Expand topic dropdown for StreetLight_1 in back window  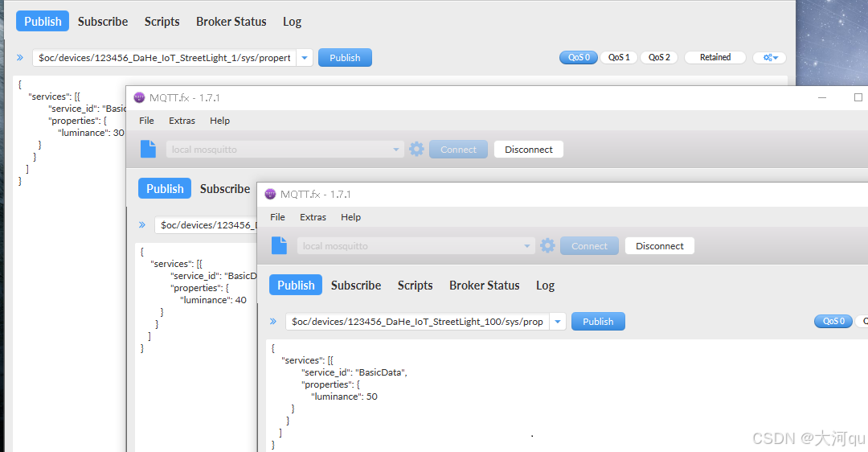tap(305, 58)
